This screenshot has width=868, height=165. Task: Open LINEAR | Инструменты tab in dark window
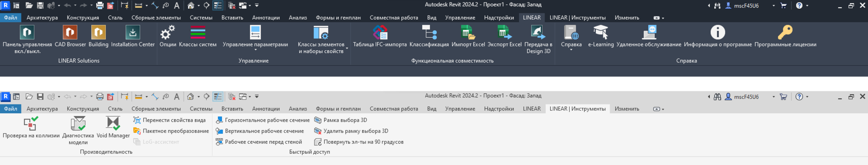[577, 18]
